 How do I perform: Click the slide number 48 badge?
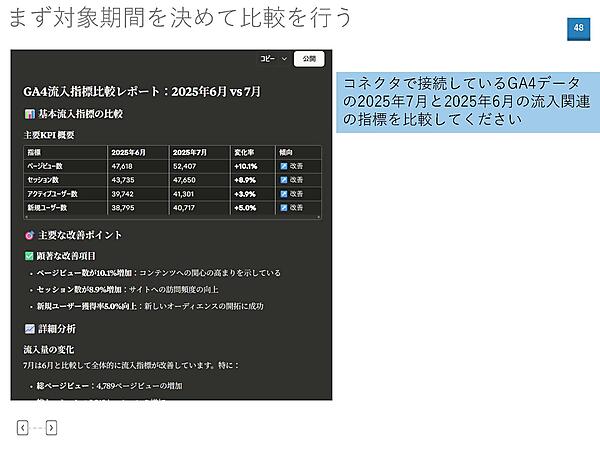579,29
